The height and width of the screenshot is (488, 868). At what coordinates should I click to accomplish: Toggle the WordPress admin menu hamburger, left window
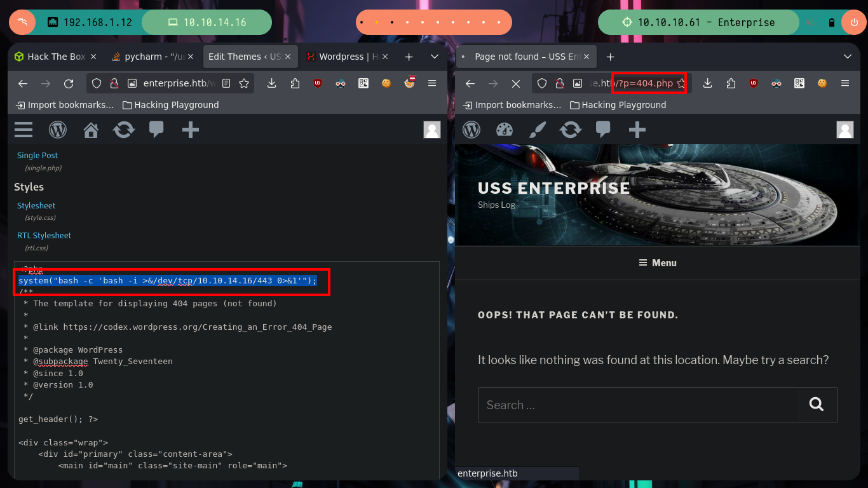click(24, 130)
